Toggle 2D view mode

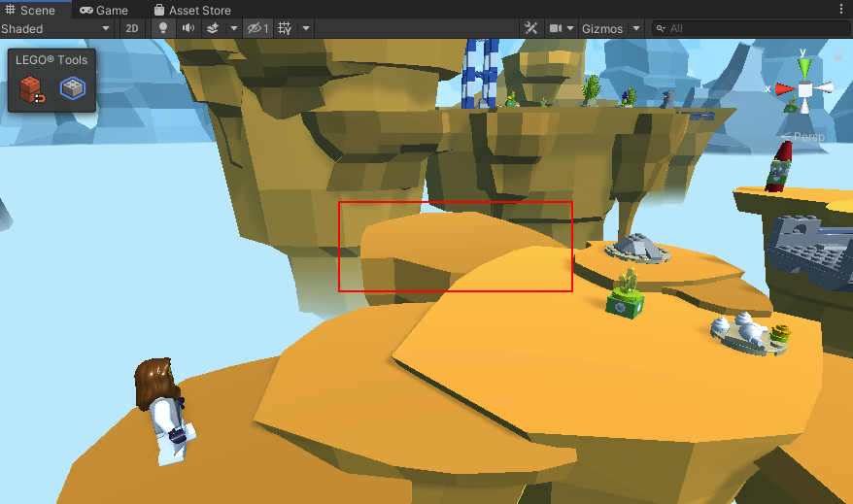[132, 28]
